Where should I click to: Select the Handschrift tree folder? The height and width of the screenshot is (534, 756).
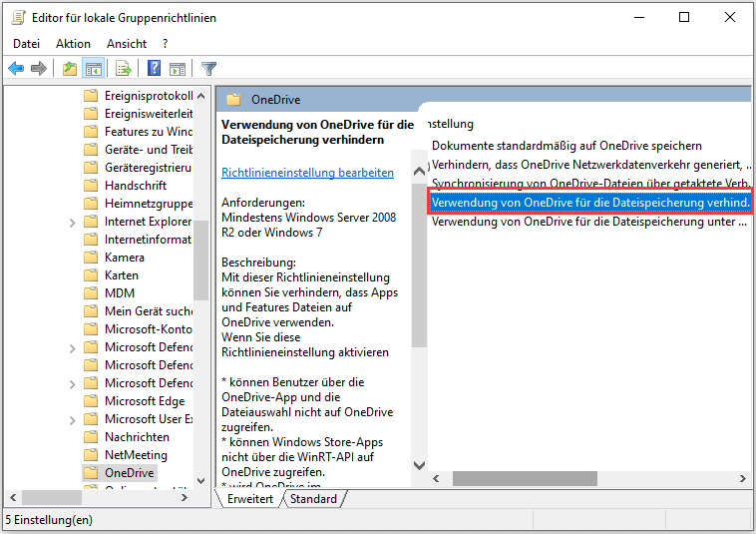pos(126,186)
